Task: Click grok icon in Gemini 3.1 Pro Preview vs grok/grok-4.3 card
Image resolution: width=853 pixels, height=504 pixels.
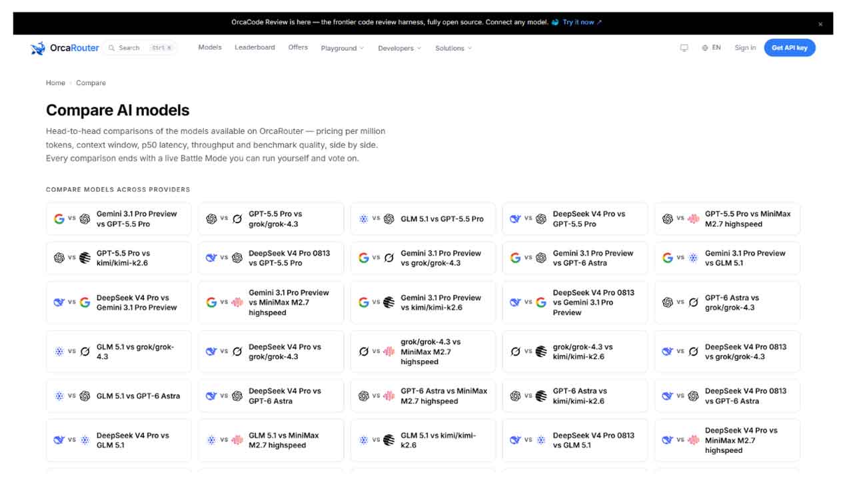Action: pyautogui.click(x=389, y=258)
